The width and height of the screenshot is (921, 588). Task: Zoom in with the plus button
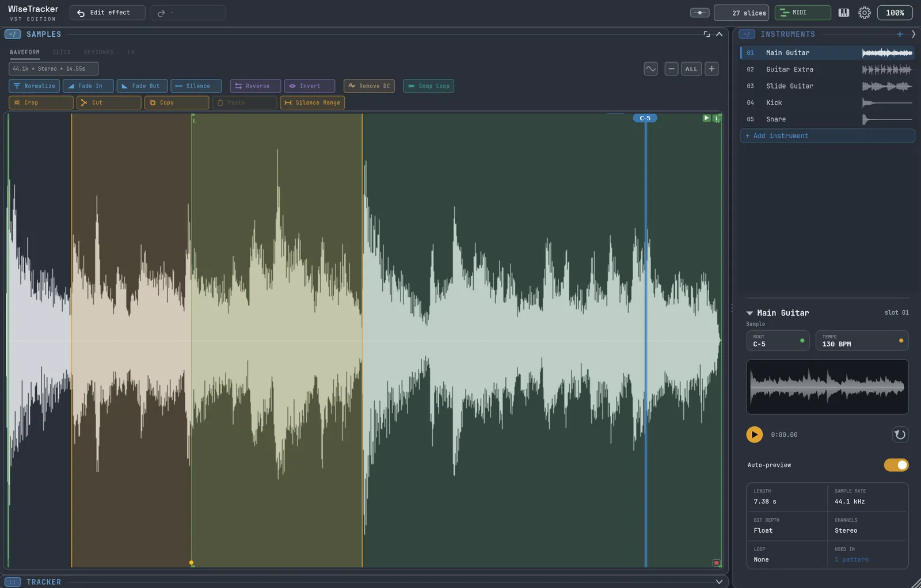[x=711, y=68]
